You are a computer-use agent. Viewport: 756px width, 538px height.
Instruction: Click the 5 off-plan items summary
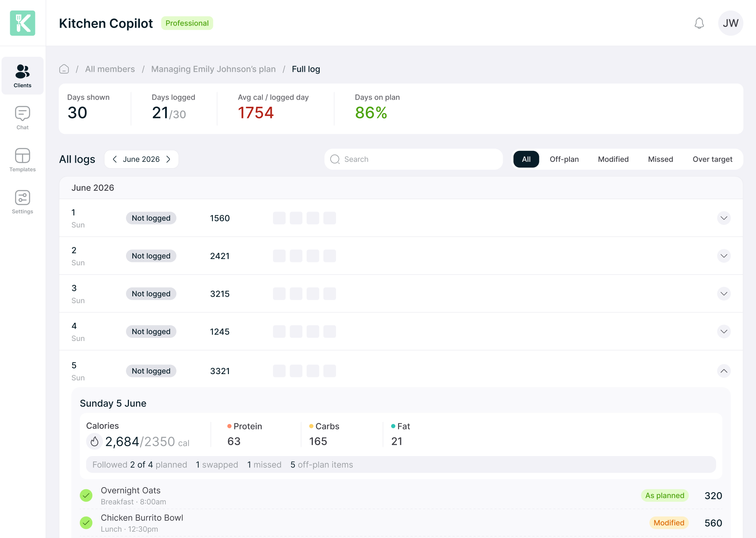click(x=322, y=464)
